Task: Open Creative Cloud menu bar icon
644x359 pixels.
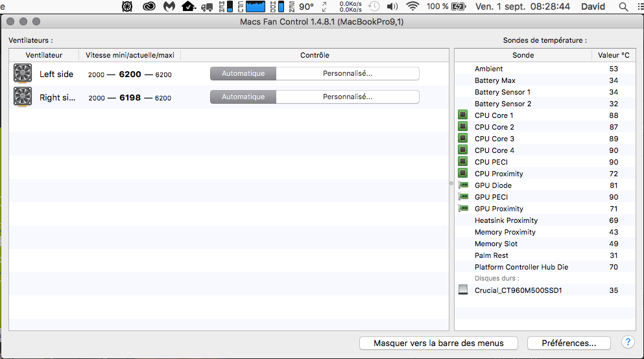Action: [149, 6]
